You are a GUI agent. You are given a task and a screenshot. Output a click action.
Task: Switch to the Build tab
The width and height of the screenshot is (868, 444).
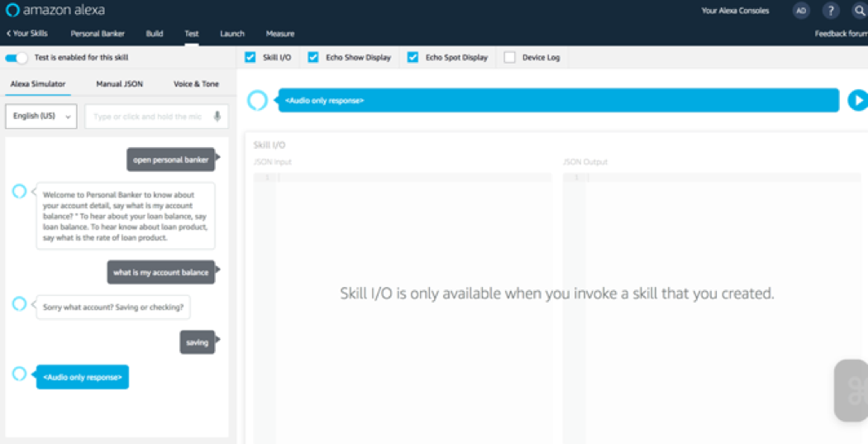(x=155, y=34)
